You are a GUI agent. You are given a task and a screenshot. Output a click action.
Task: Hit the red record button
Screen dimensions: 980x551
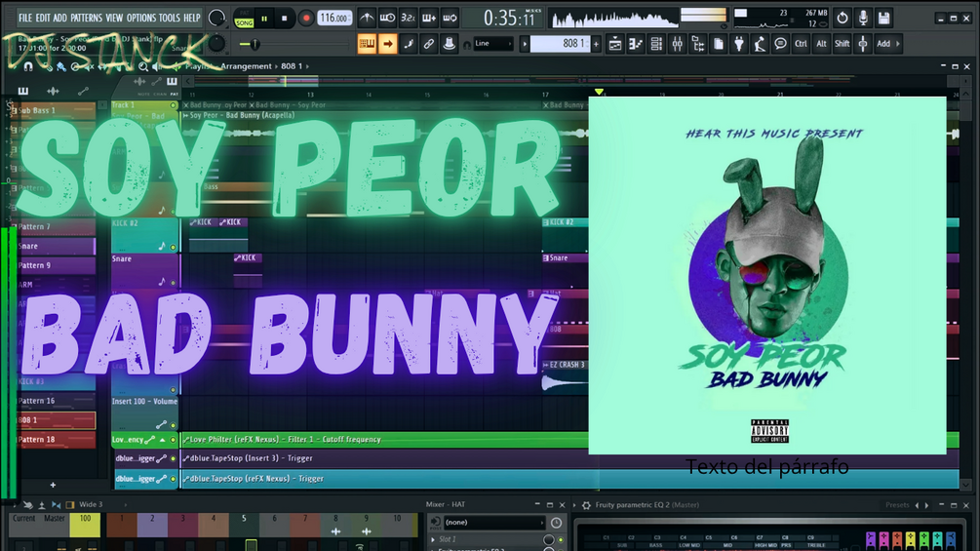point(306,19)
